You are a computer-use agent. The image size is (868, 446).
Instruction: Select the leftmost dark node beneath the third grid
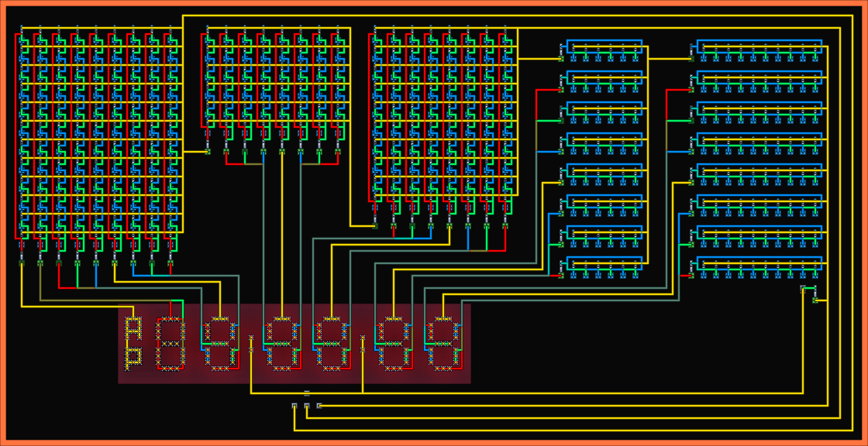(x=375, y=226)
